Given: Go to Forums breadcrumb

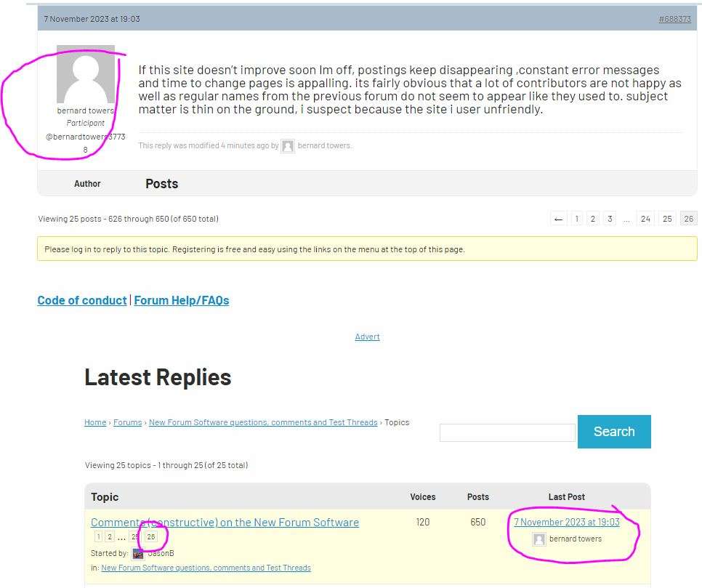Looking at the screenshot, I should tap(128, 422).
